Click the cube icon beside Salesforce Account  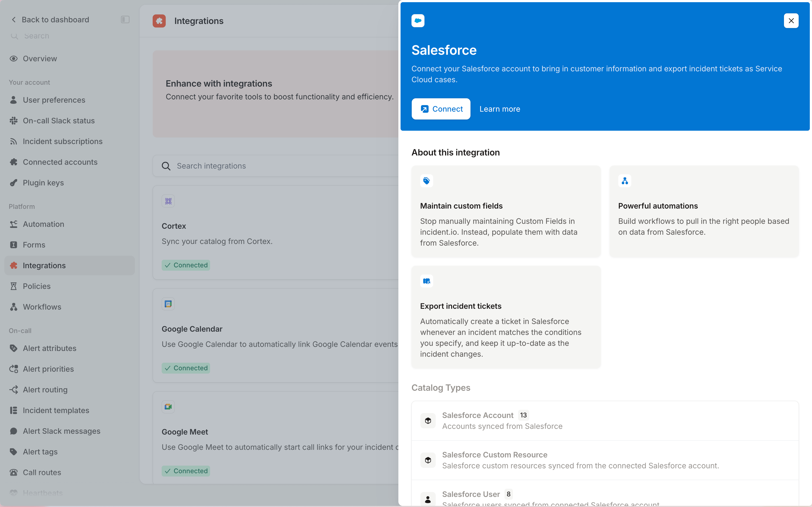click(x=428, y=420)
